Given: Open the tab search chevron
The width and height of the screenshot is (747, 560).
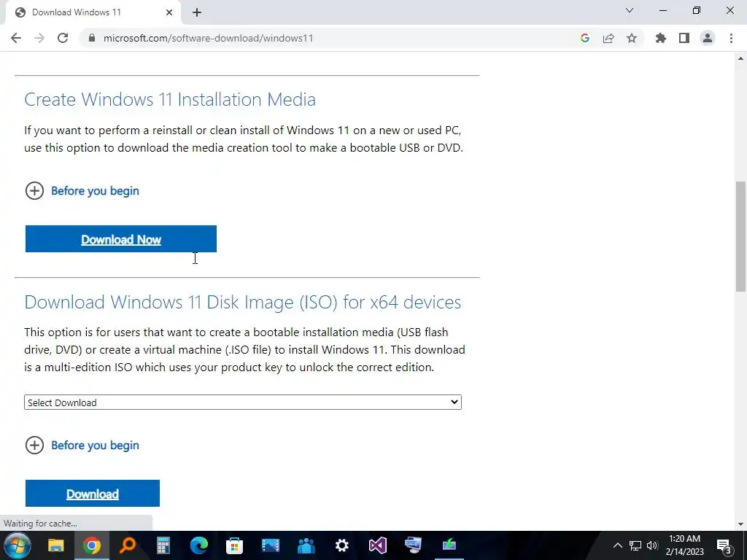Looking at the screenshot, I should 630,10.
